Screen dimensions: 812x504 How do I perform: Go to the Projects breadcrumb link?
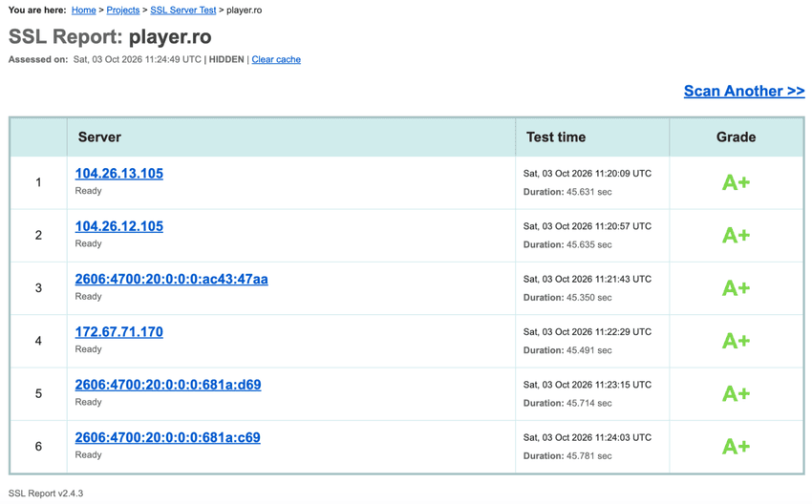pos(122,10)
